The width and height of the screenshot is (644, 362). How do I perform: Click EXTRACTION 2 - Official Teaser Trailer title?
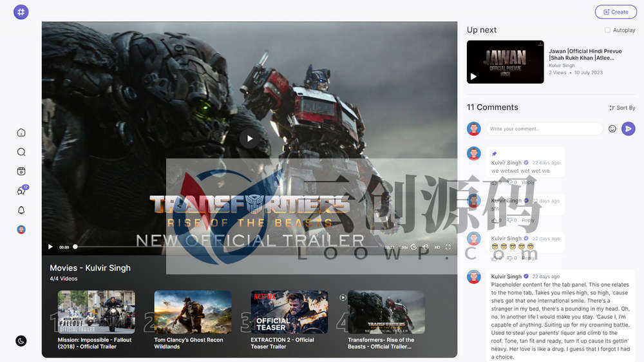click(x=282, y=343)
